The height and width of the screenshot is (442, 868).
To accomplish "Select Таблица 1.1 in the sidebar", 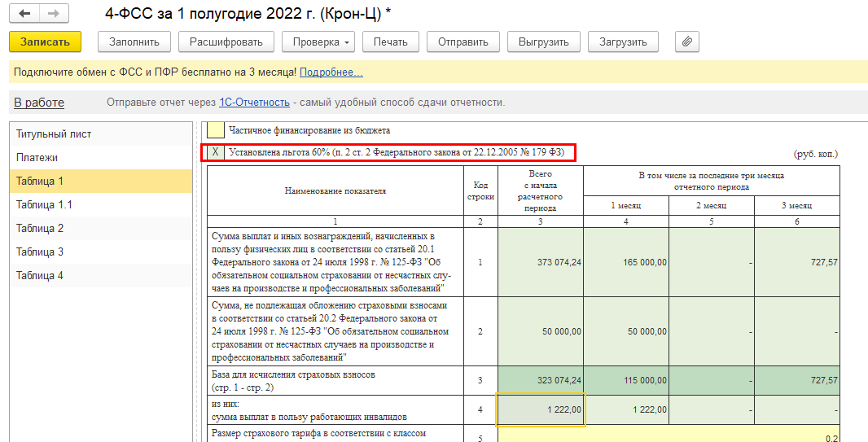I will tap(44, 204).
